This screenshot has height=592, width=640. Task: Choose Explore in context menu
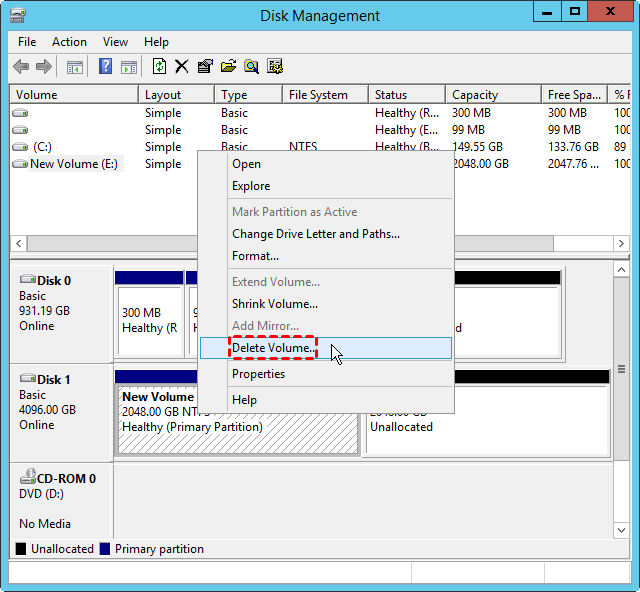326,186
